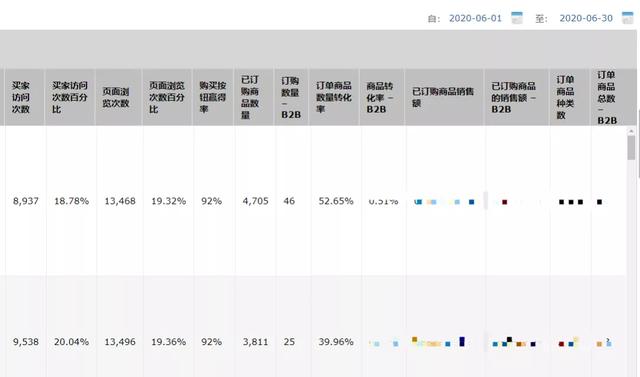Image resolution: width=640 pixels, height=377 pixels.
Task: Sort by 买家访问次数百分比 column header
Action: pos(70,97)
